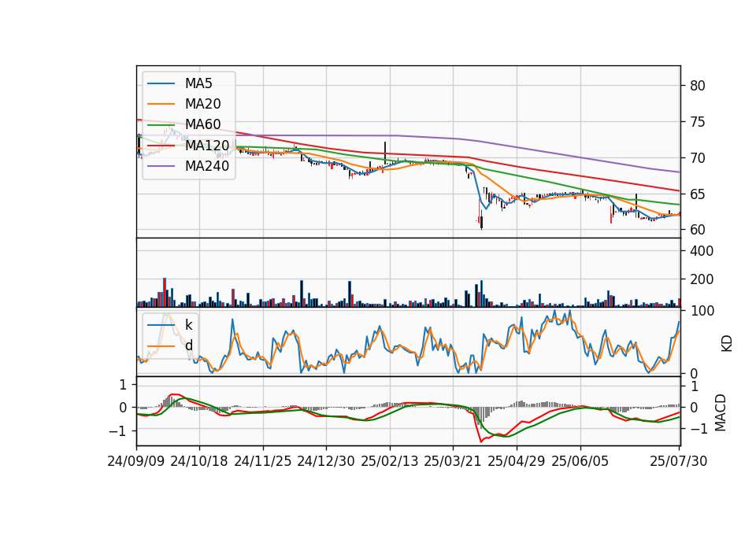Click the price axis value 75
The height and width of the screenshot is (543, 756).
point(697,122)
